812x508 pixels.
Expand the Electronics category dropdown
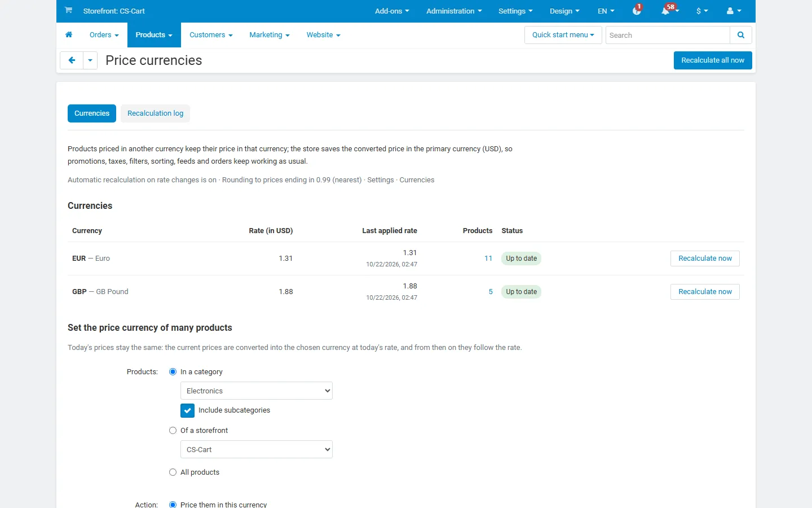(x=257, y=391)
